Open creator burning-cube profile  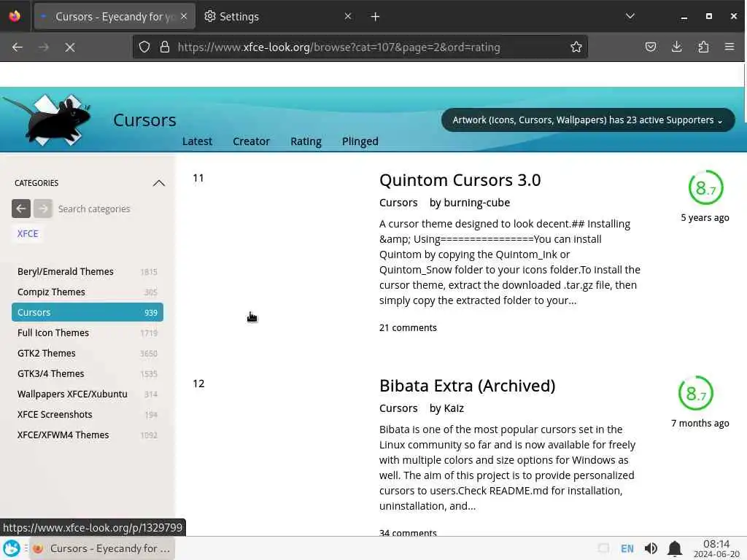[476, 203]
